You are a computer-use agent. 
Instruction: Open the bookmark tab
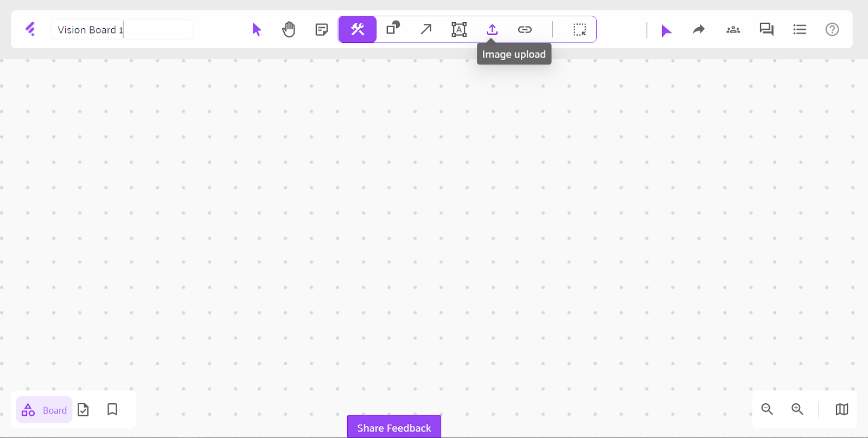112,409
